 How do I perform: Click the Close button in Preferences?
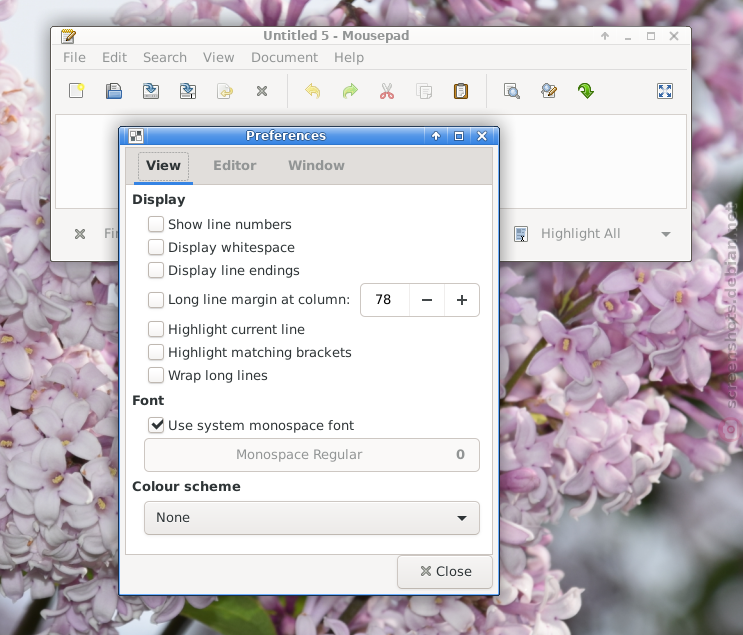point(445,572)
